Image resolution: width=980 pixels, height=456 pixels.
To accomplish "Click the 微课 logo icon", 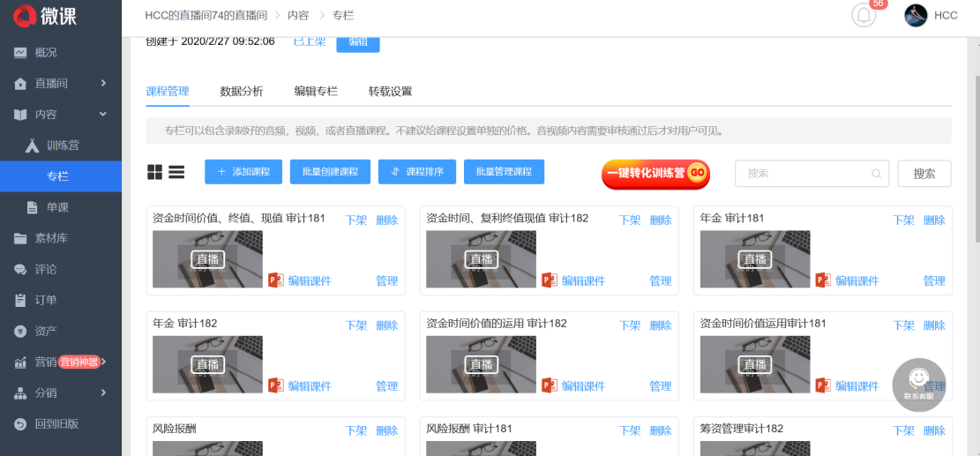I will click(x=25, y=15).
